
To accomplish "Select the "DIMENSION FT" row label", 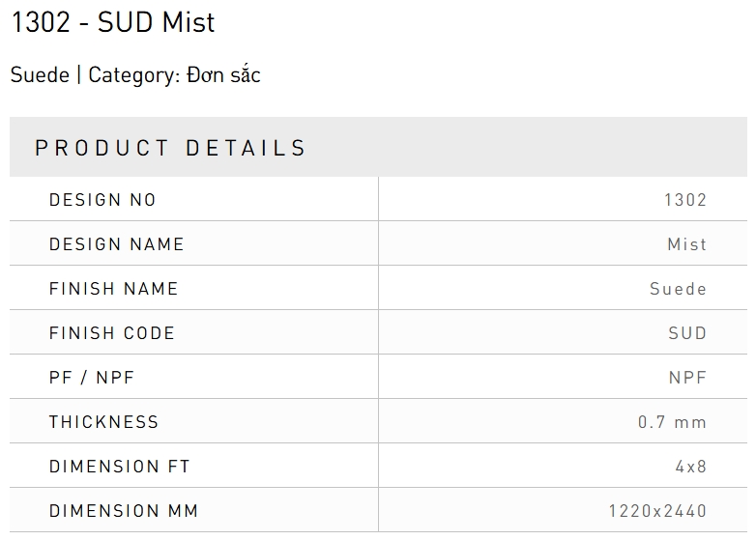I will click(x=120, y=467).
